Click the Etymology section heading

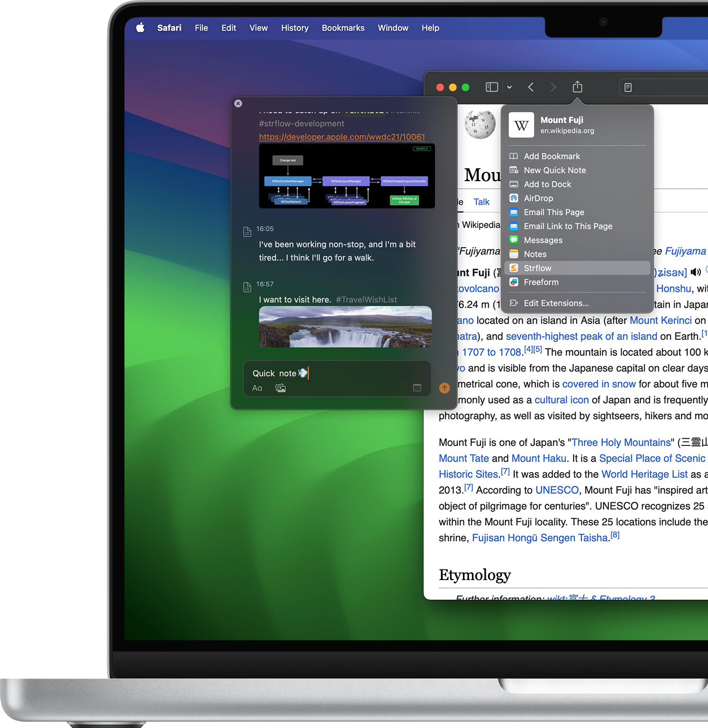pos(475,575)
